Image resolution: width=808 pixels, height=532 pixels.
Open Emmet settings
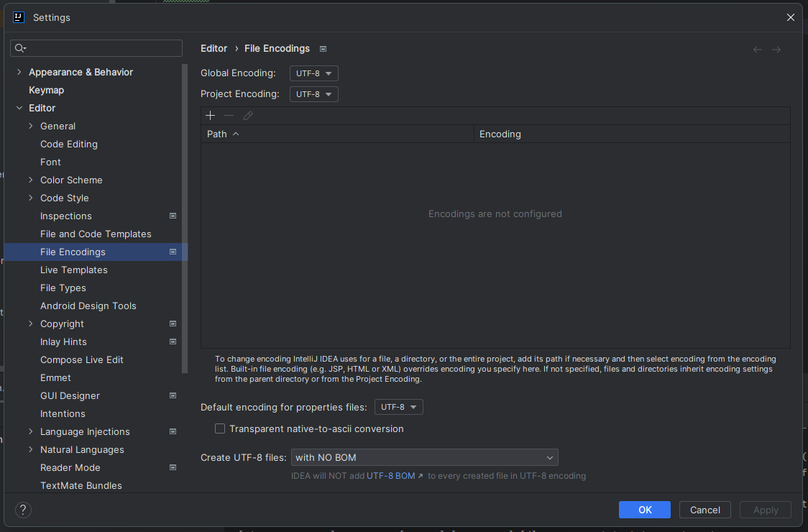[x=55, y=378]
